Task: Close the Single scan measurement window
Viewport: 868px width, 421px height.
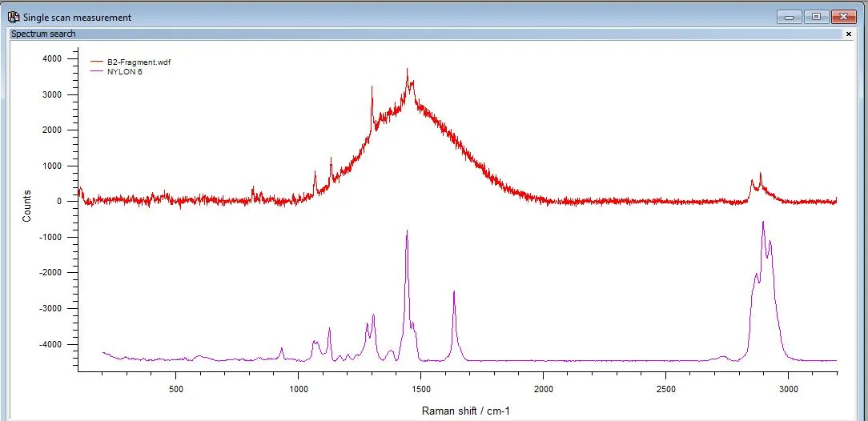Action: click(844, 17)
